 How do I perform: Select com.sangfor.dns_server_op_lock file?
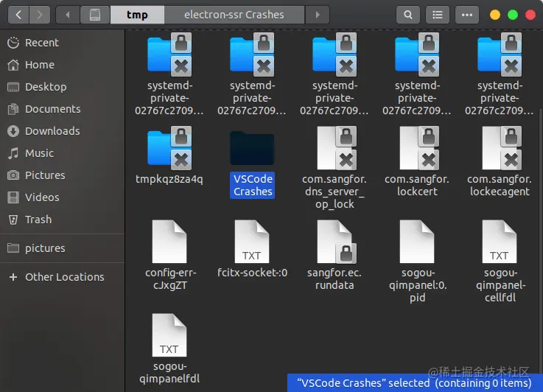click(x=334, y=168)
